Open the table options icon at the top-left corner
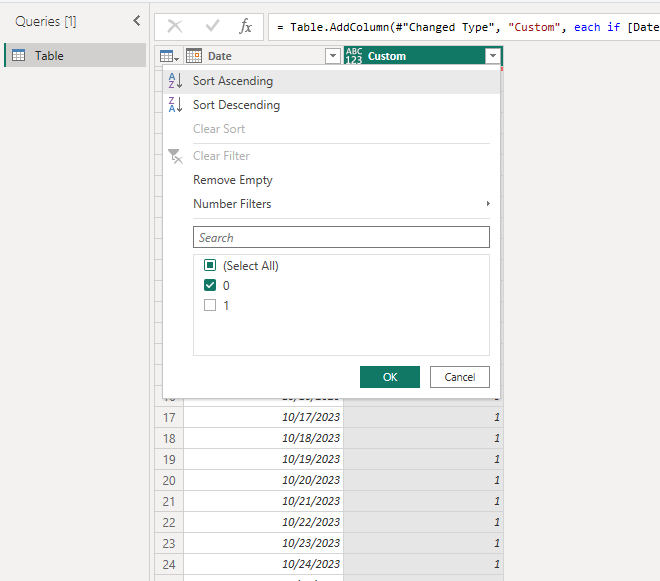 click(x=169, y=56)
